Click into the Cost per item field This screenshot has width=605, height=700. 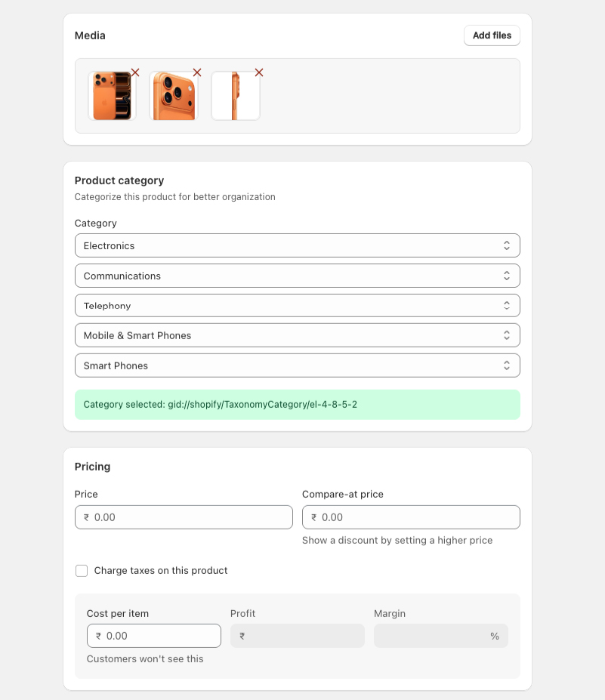pos(153,635)
